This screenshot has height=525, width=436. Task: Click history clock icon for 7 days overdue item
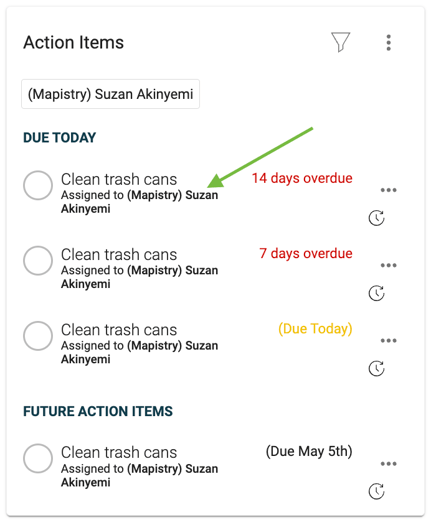(376, 294)
